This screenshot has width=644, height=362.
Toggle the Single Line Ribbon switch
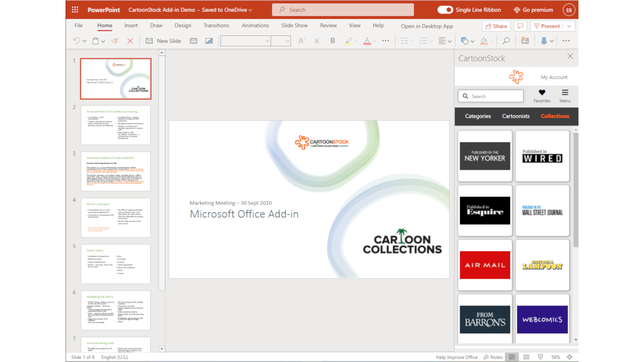[445, 10]
